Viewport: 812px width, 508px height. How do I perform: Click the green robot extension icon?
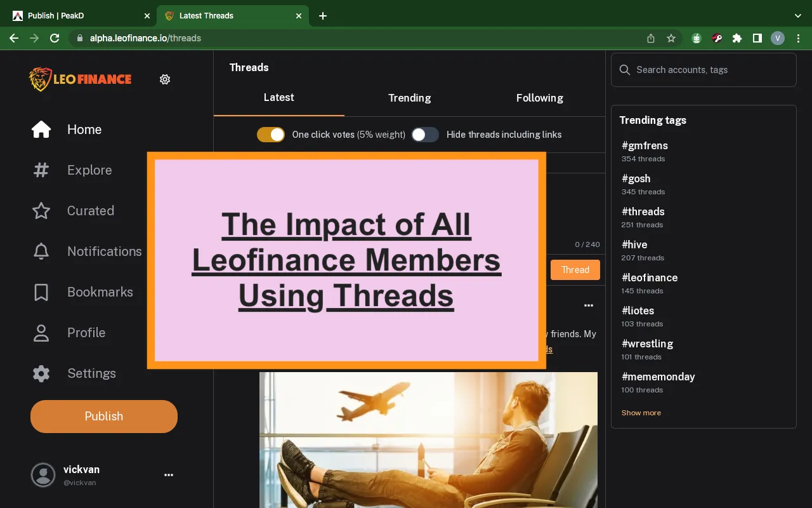pos(697,38)
